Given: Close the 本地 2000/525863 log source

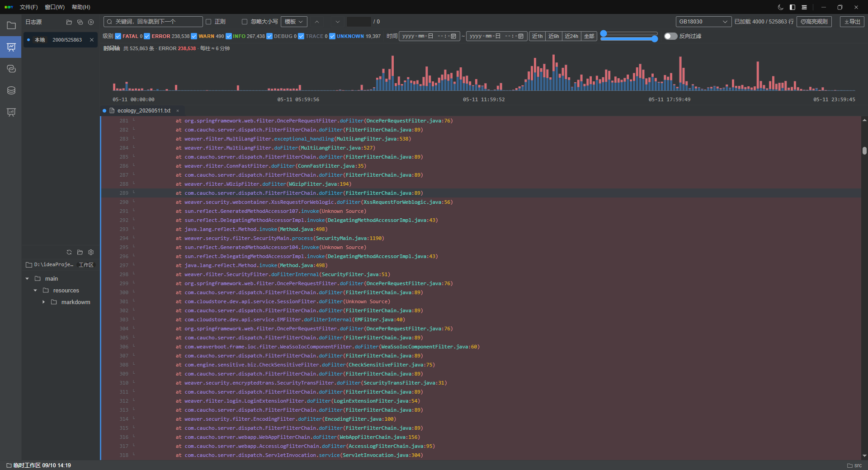Looking at the screenshot, I should click(x=92, y=40).
